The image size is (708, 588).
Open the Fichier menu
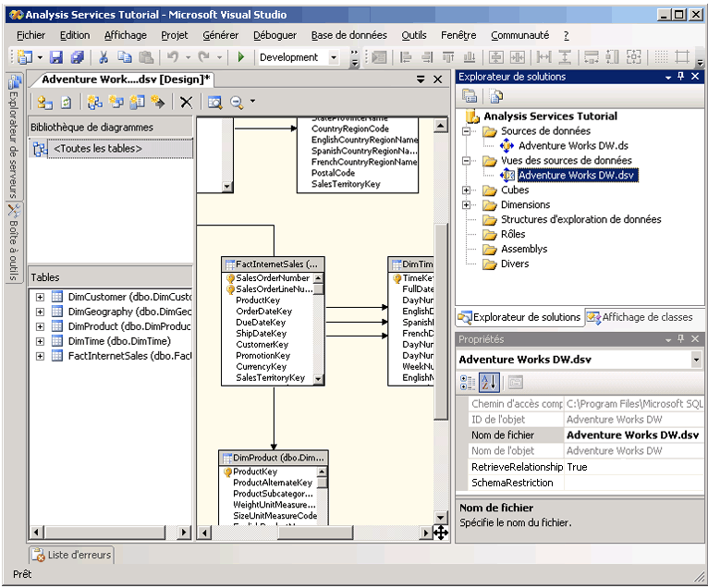31,35
